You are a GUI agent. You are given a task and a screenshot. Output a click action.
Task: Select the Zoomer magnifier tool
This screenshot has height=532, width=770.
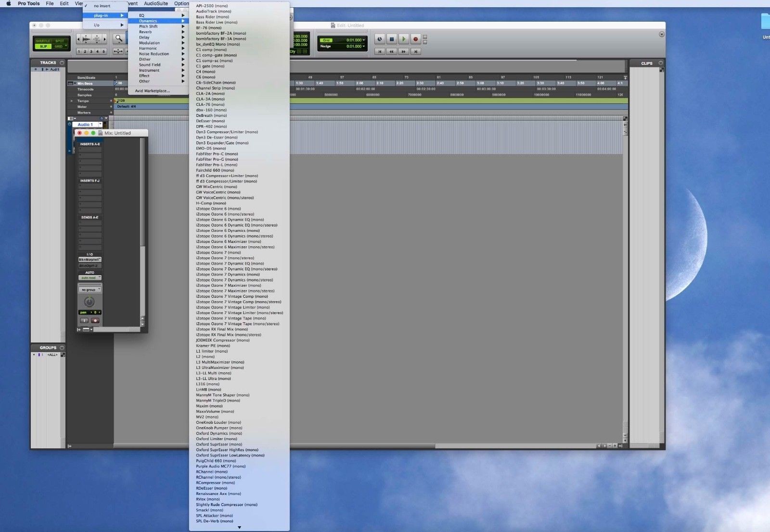118,38
